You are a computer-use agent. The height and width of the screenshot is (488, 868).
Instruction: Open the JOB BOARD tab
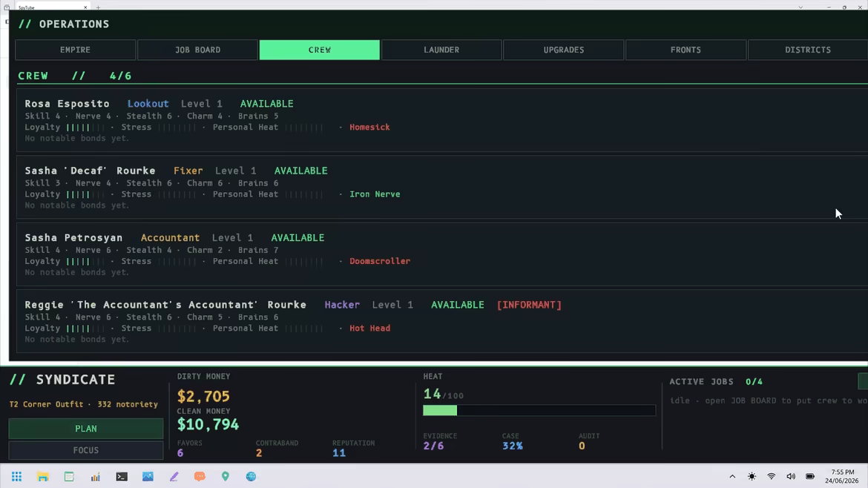coord(197,50)
